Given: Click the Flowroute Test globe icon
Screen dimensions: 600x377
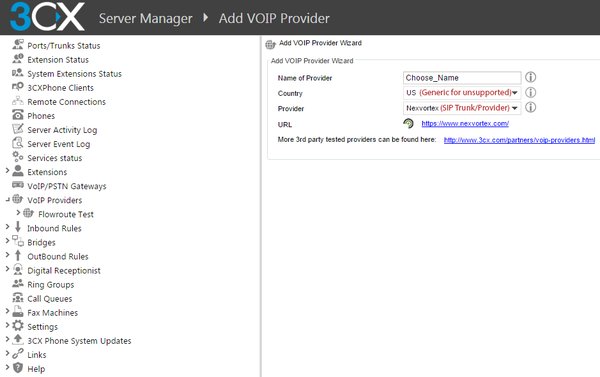Looking at the screenshot, I should click(x=29, y=213).
